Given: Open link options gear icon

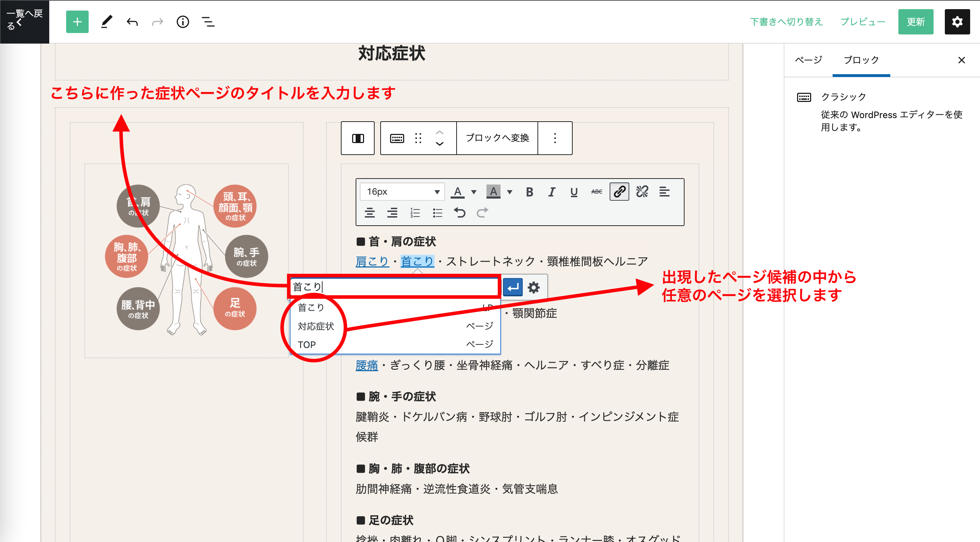Looking at the screenshot, I should (x=533, y=287).
